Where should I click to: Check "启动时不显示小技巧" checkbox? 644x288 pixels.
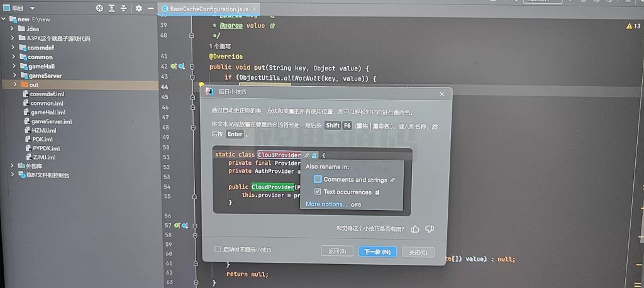click(x=218, y=250)
